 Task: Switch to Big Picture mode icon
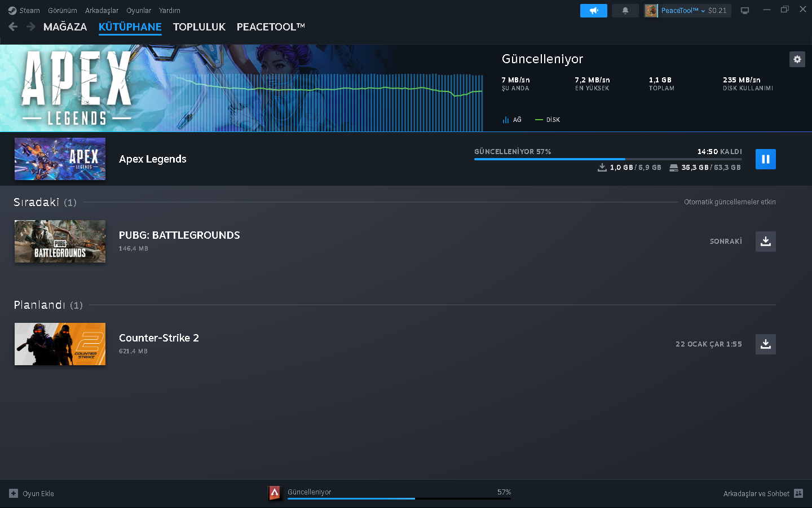pos(745,11)
